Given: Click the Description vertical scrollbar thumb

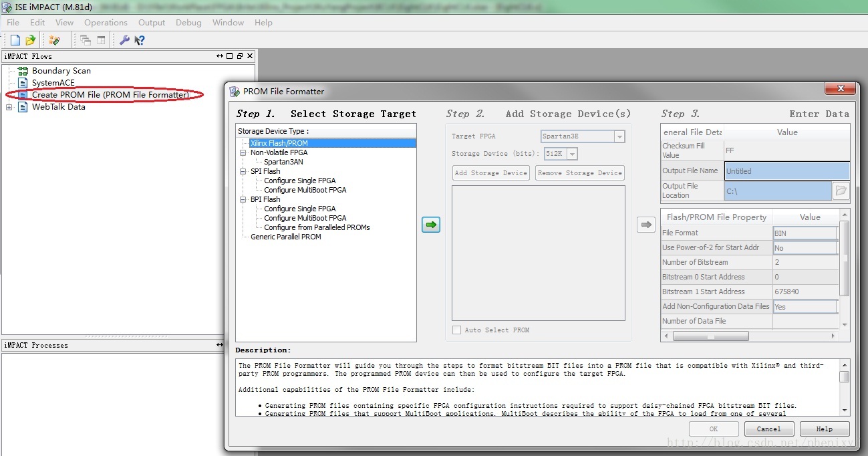Looking at the screenshot, I should 845,377.
